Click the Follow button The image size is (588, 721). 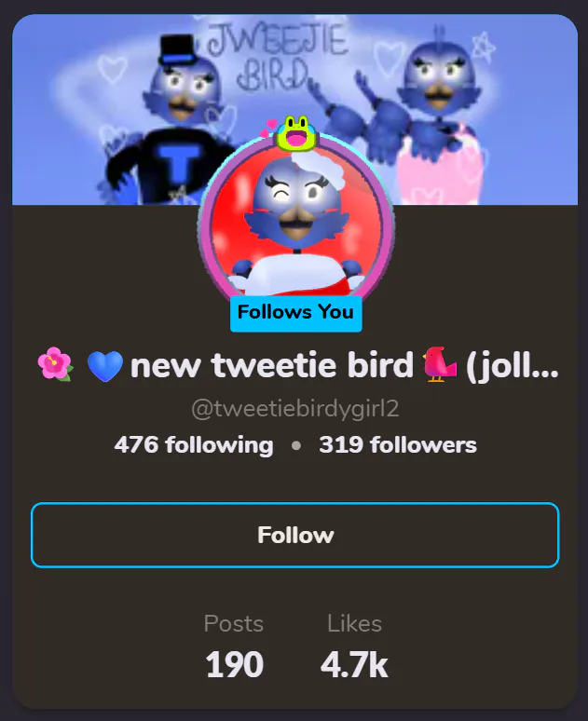coord(294,535)
